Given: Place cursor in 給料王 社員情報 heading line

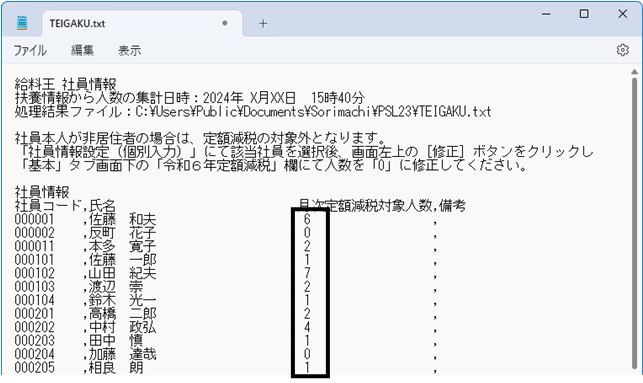Looking at the screenshot, I should (66, 84).
